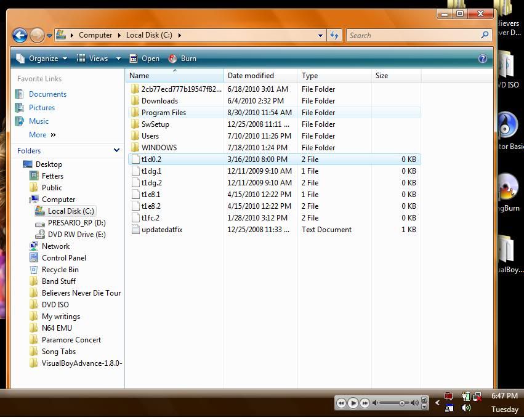Select Recycle Bin in the folder tree
The image size is (524, 420).
click(60, 270)
